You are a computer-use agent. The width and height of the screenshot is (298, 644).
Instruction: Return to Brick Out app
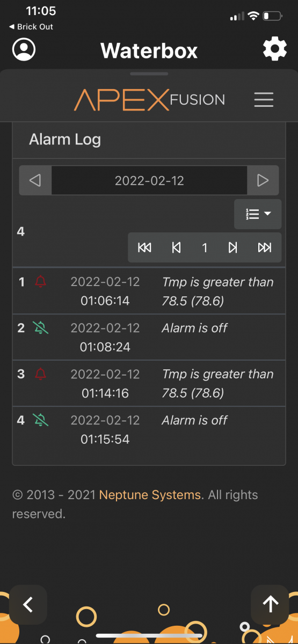(31, 26)
